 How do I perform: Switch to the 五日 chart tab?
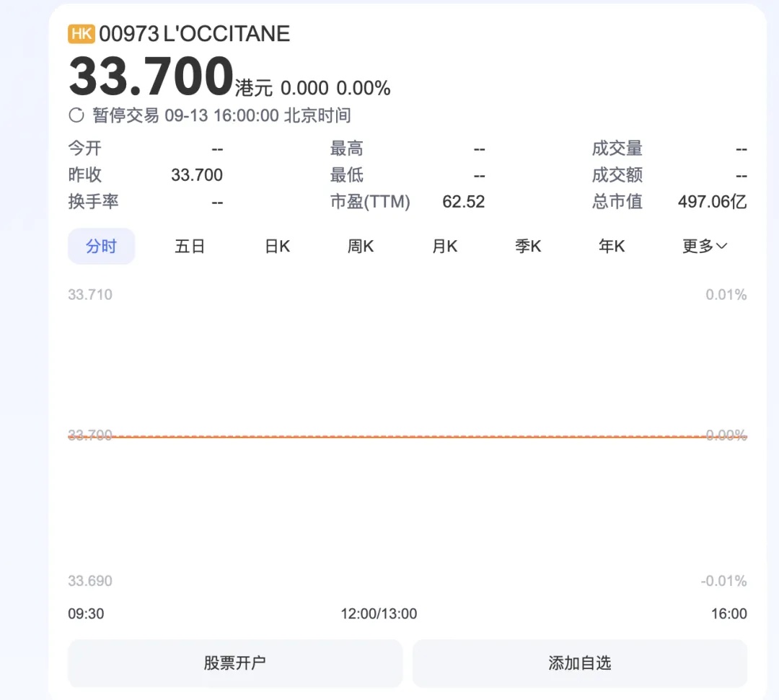click(190, 247)
